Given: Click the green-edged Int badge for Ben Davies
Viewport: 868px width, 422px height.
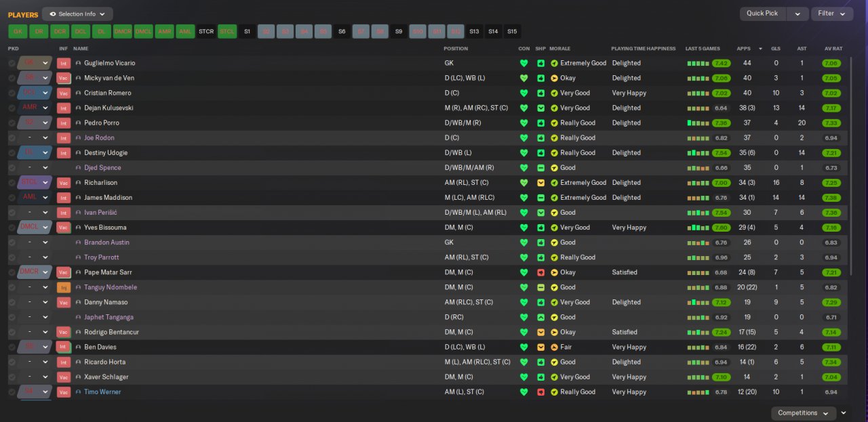Looking at the screenshot, I should click(x=64, y=347).
